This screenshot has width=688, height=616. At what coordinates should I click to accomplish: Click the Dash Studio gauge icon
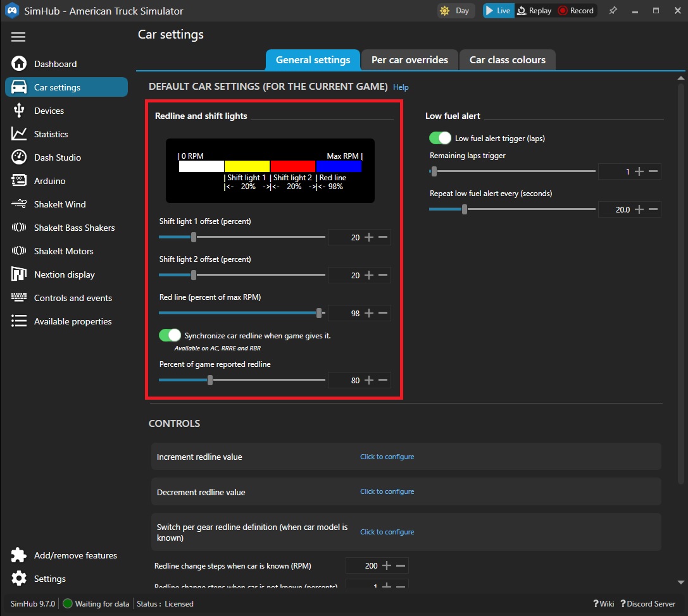click(19, 157)
